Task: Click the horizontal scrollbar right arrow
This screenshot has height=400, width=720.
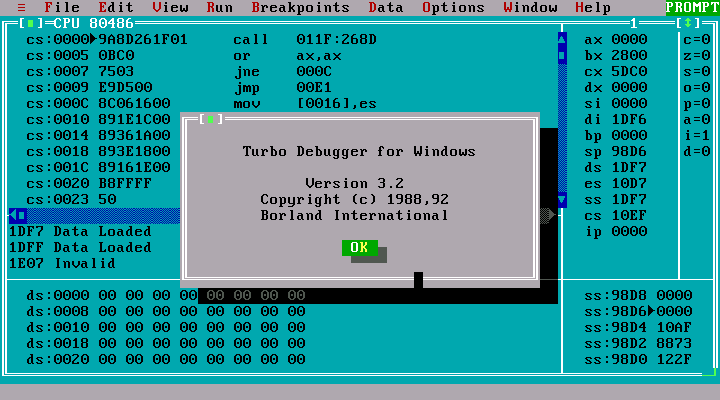Action: click(550, 215)
